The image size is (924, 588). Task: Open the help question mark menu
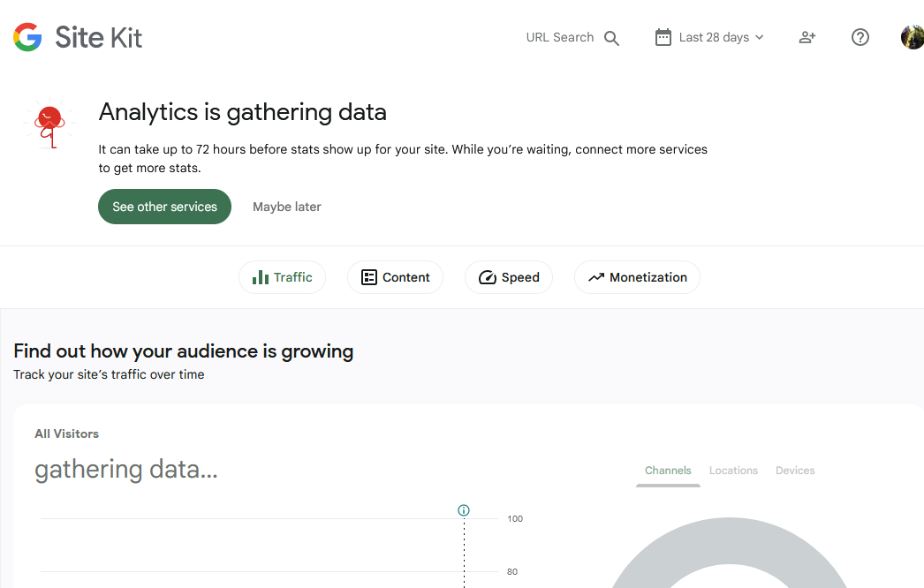click(x=860, y=37)
